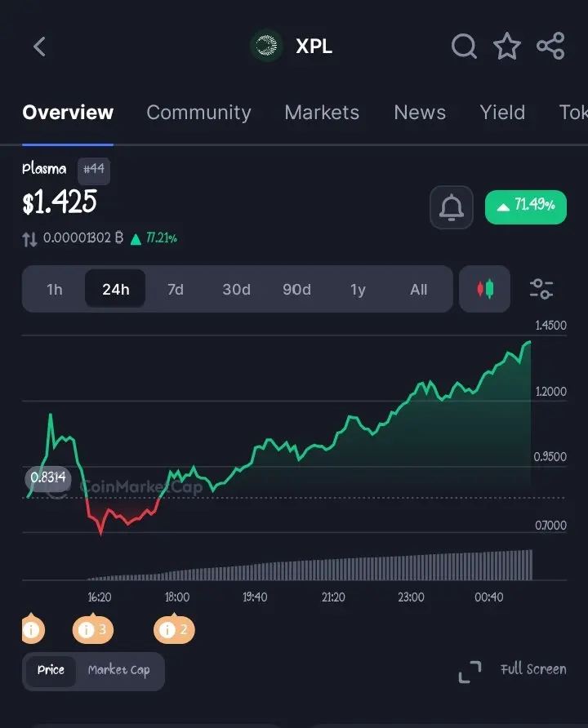588x728 pixels.
Task: Select the 1y chart range
Action: pos(358,289)
